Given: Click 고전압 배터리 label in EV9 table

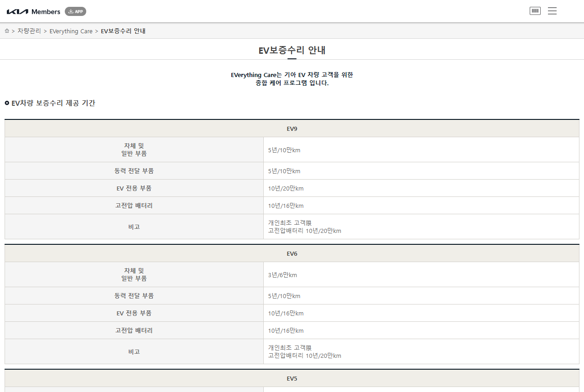Looking at the screenshot, I should tap(134, 206).
